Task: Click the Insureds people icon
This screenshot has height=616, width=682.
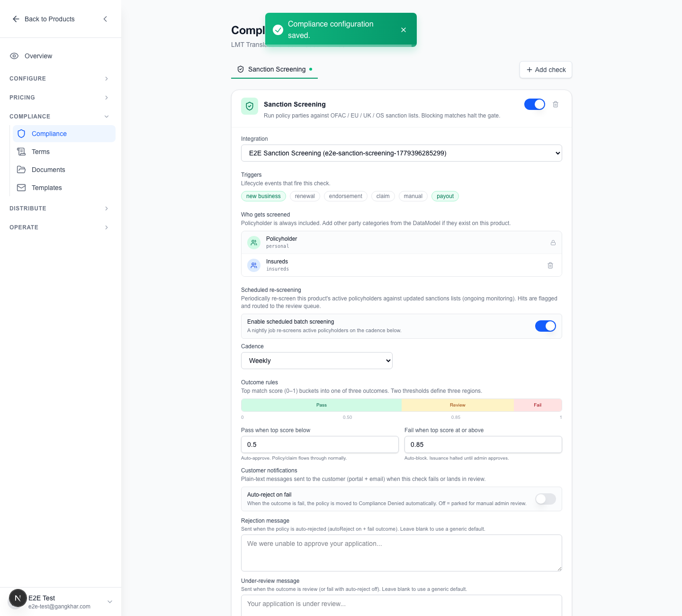Action: [254, 265]
